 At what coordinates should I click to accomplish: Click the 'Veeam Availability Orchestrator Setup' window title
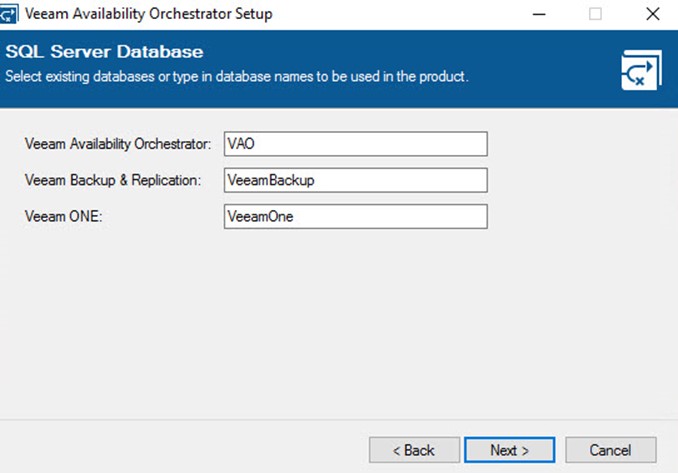tap(149, 14)
